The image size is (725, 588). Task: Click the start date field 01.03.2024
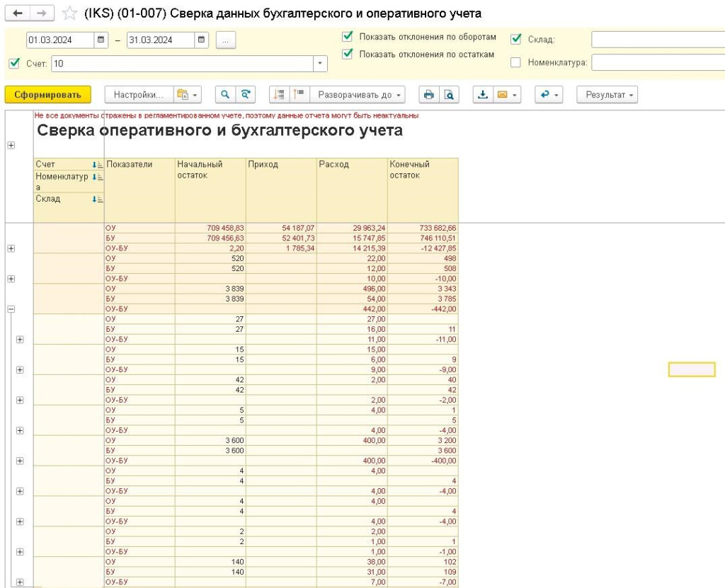[x=60, y=40]
